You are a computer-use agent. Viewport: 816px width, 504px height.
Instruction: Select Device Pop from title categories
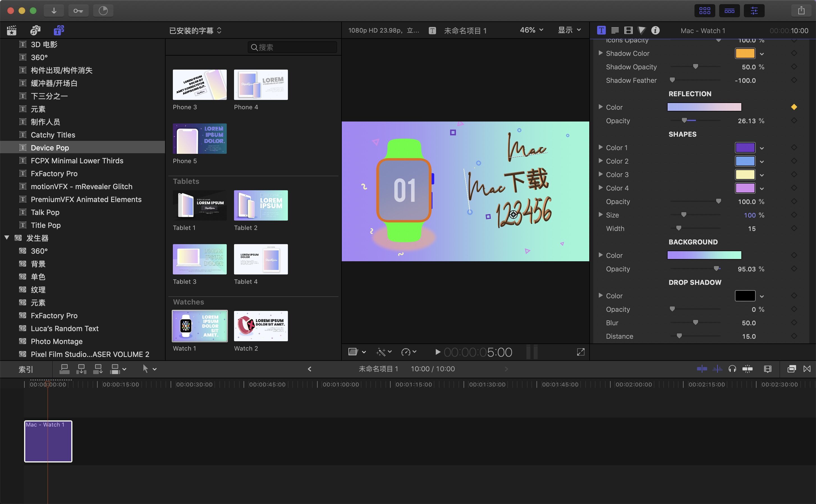tap(50, 147)
